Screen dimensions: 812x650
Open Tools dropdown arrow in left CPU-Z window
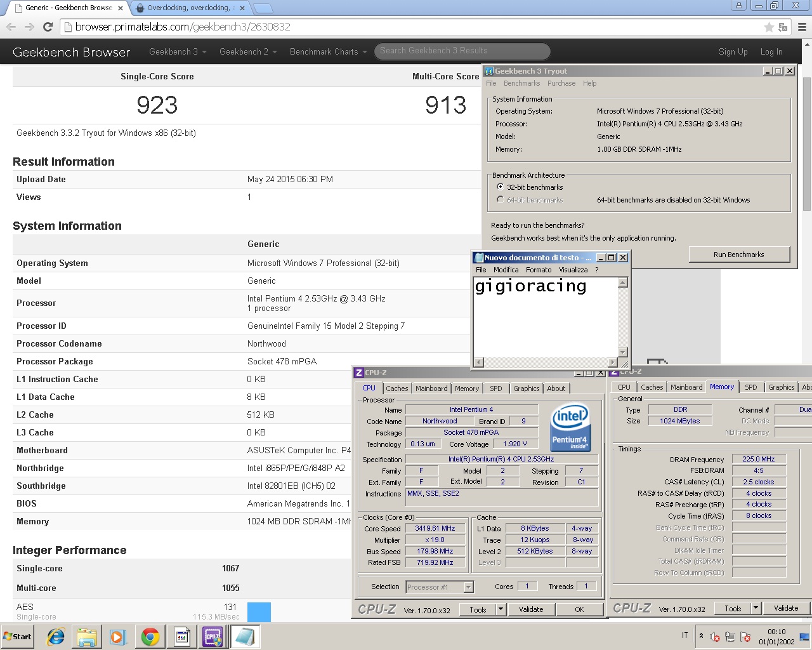(x=501, y=609)
